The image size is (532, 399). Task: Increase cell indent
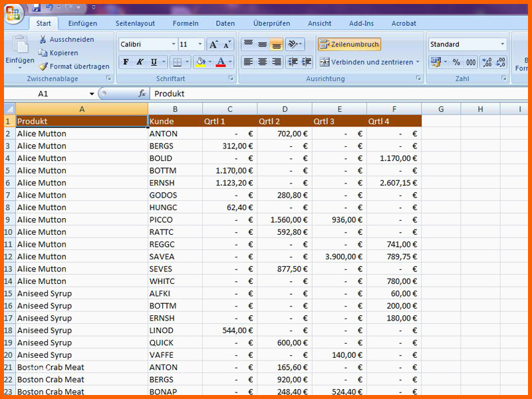click(x=306, y=62)
